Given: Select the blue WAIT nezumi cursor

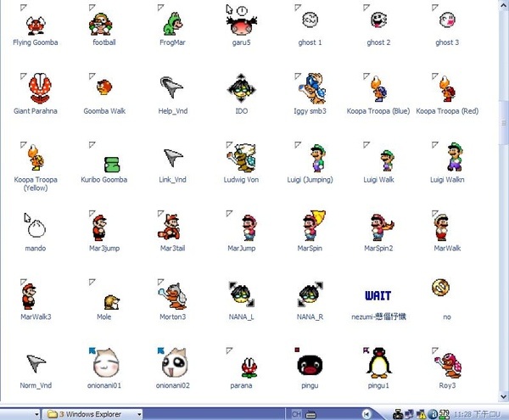Looking at the screenshot, I should click(x=378, y=295).
